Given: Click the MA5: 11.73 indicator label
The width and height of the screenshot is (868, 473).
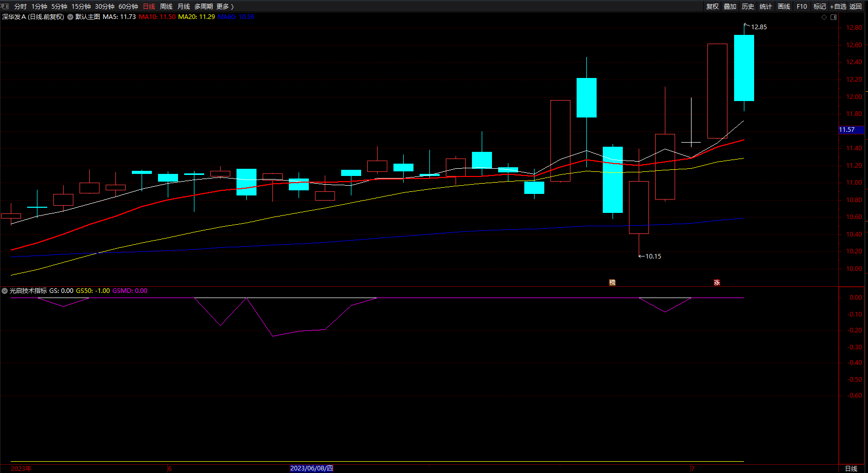Looking at the screenshot, I should coord(119,17).
